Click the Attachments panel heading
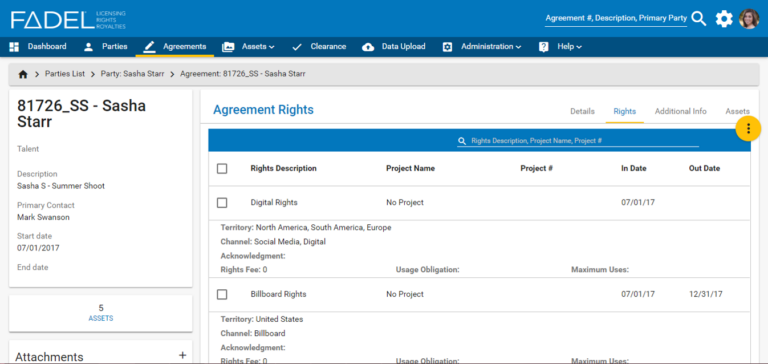 click(x=49, y=357)
